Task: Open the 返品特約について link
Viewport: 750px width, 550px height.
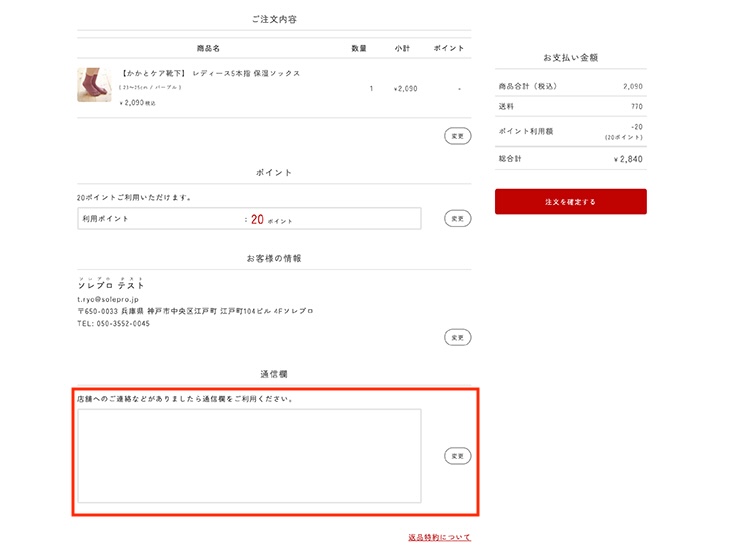Action: point(439,538)
